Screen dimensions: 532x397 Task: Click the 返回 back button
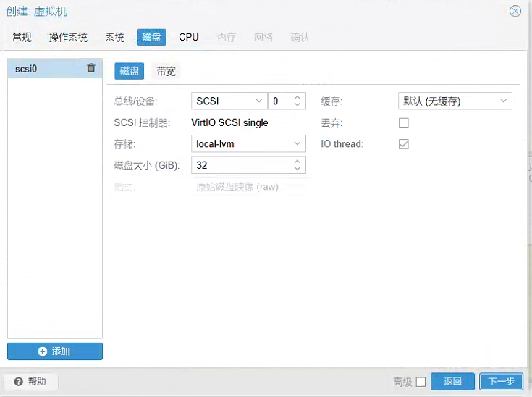pos(452,381)
